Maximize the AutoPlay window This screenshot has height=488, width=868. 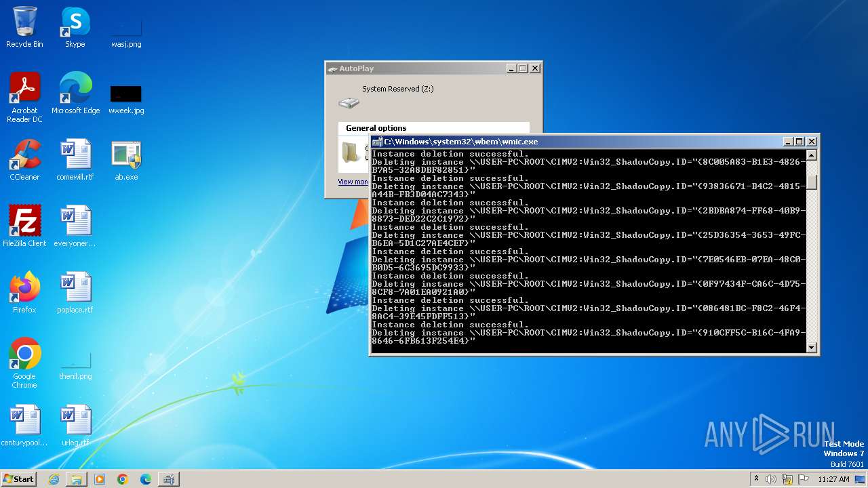click(522, 68)
